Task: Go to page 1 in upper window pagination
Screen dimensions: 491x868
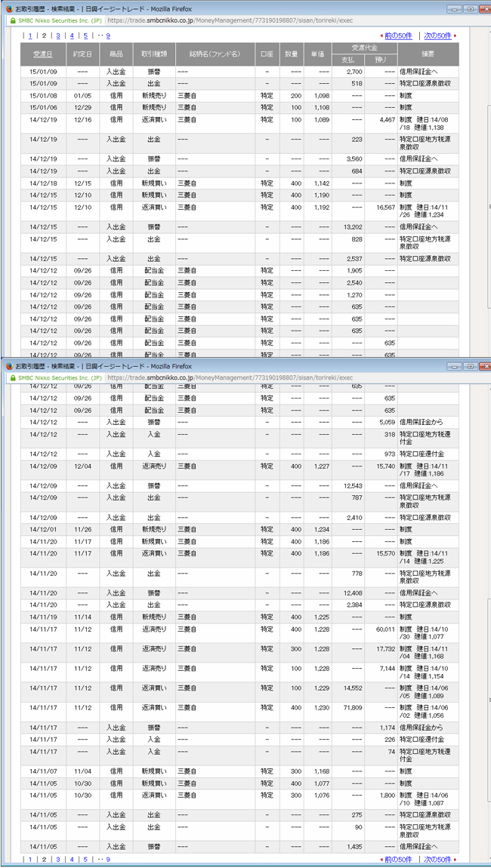Action: point(30,35)
